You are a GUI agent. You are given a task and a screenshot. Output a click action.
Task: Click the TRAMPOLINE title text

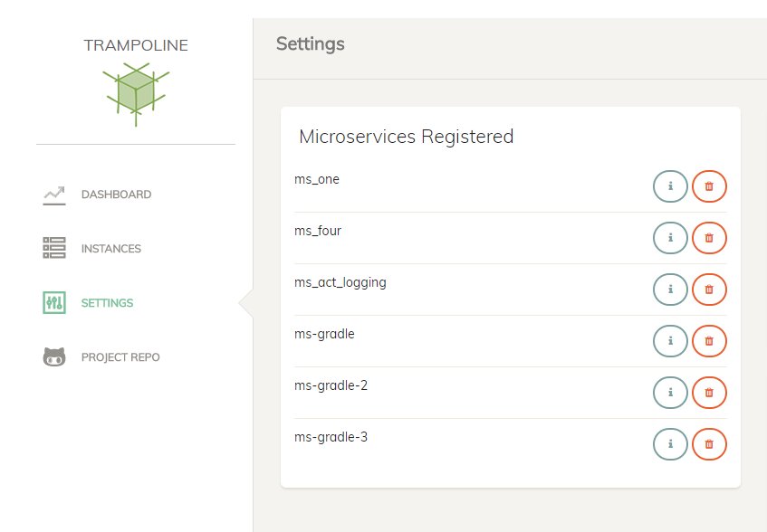136,45
